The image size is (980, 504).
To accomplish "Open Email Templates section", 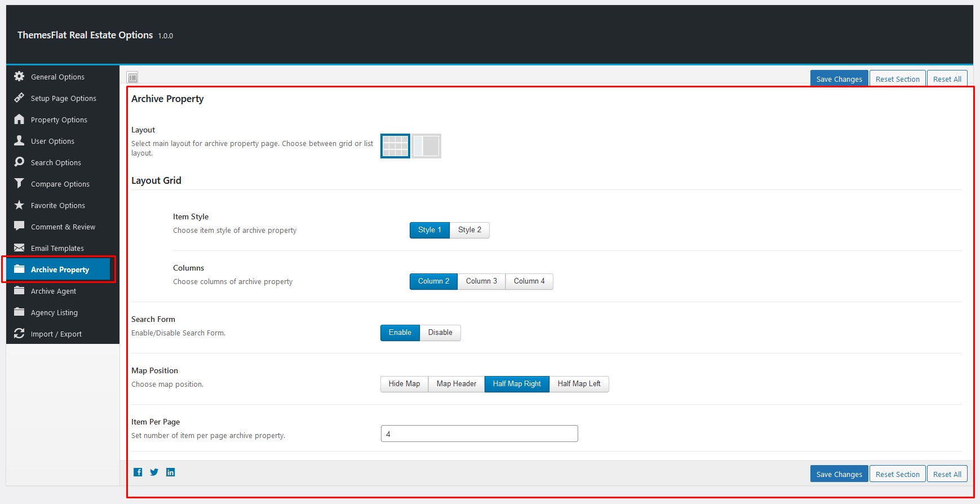I will [x=63, y=248].
